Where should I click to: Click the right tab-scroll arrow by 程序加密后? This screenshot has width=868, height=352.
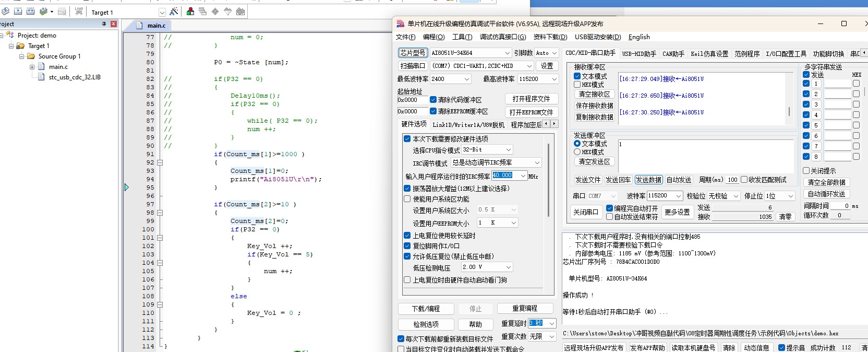(x=554, y=124)
